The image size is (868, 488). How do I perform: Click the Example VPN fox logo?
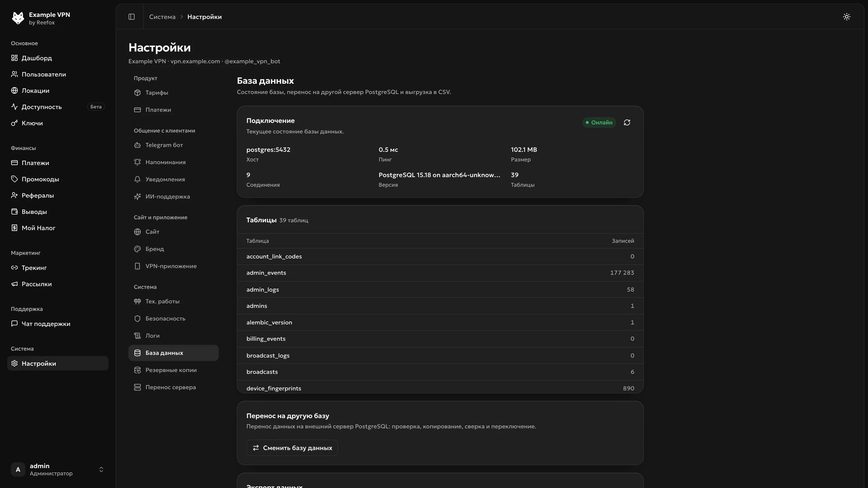(18, 18)
